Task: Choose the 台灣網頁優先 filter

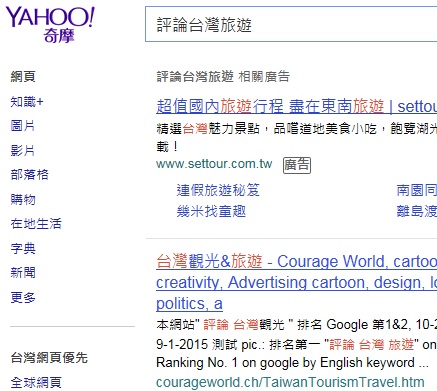Action: click(x=49, y=358)
